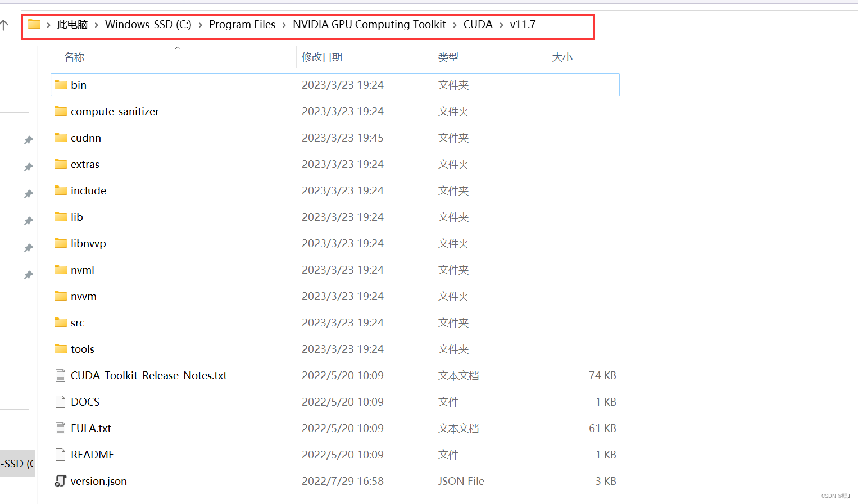Click the EULA.txt file icon
The width and height of the screenshot is (858, 504).
click(61, 428)
